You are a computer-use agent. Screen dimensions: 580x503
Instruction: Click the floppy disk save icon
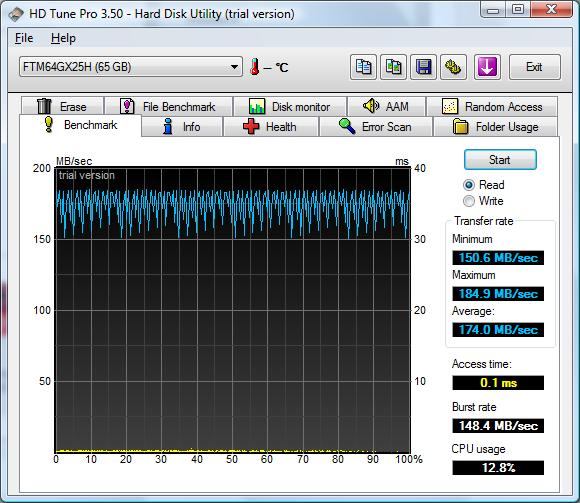[x=423, y=67]
